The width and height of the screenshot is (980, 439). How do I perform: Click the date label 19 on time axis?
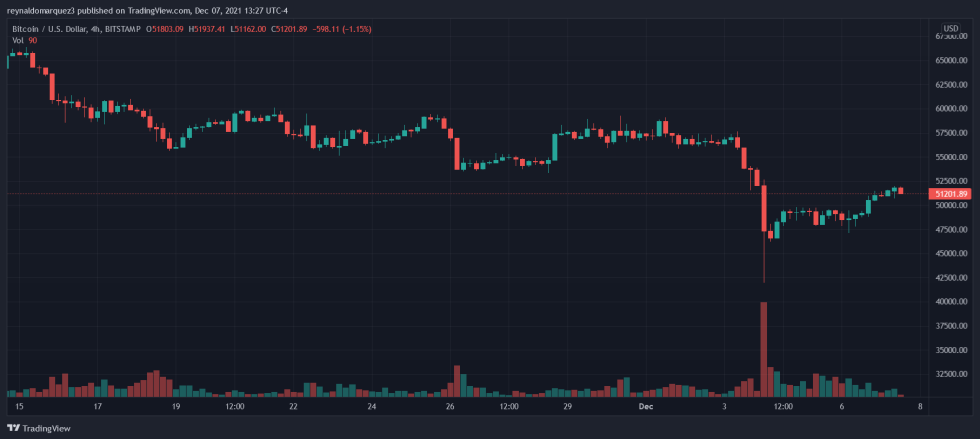click(x=176, y=406)
